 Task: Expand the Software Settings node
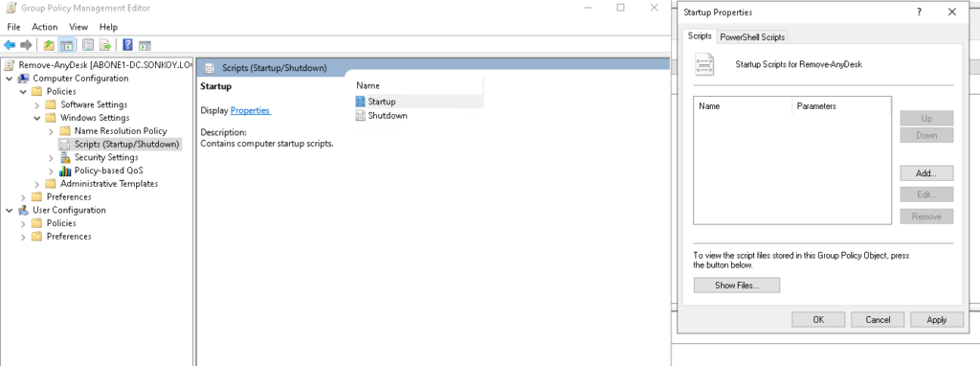(x=37, y=104)
